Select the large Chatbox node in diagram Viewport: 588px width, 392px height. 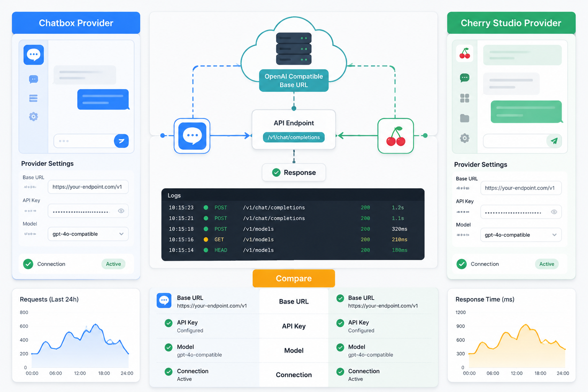tap(192, 136)
